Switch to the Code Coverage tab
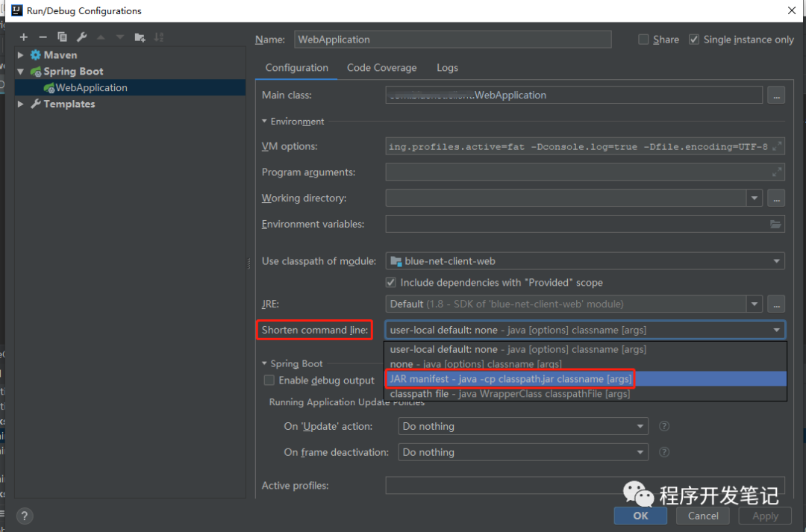This screenshot has height=532, width=806. click(381, 67)
